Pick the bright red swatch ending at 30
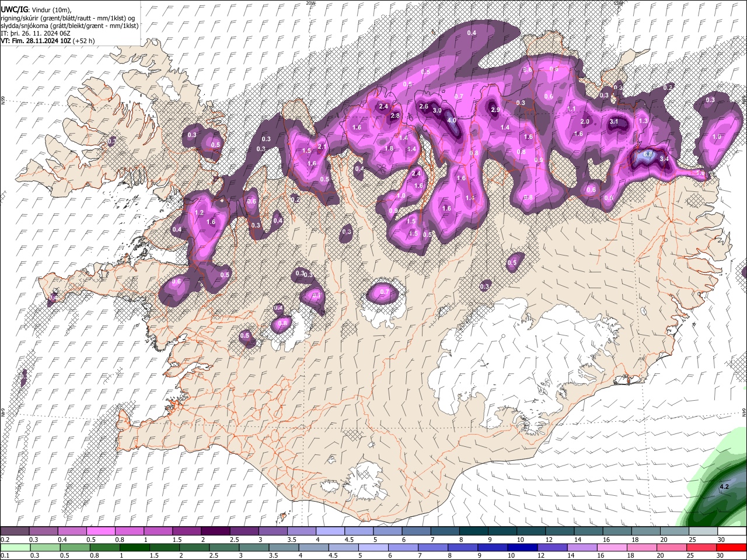Viewport: 747px width, 560px height. [731, 547]
